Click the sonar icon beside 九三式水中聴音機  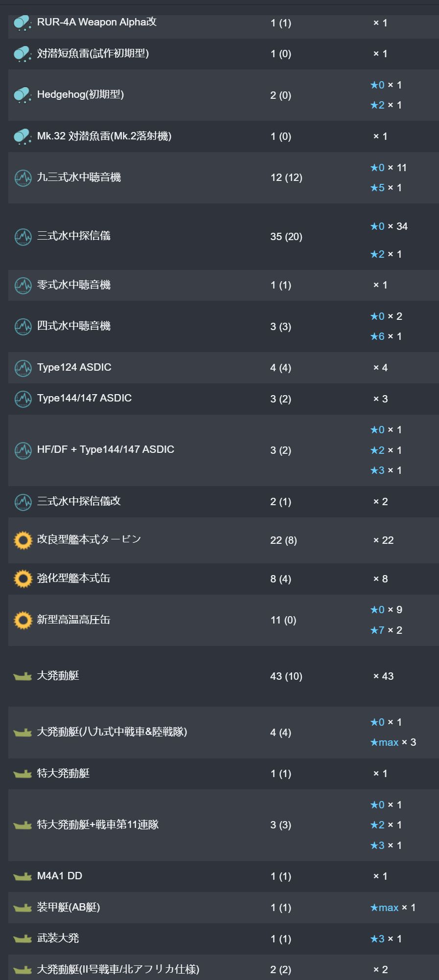pyautogui.click(x=23, y=178)
